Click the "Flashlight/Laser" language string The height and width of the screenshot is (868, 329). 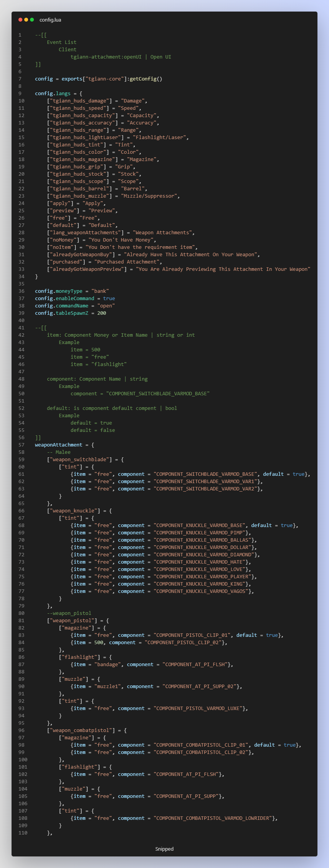click(x=160, y=138)
